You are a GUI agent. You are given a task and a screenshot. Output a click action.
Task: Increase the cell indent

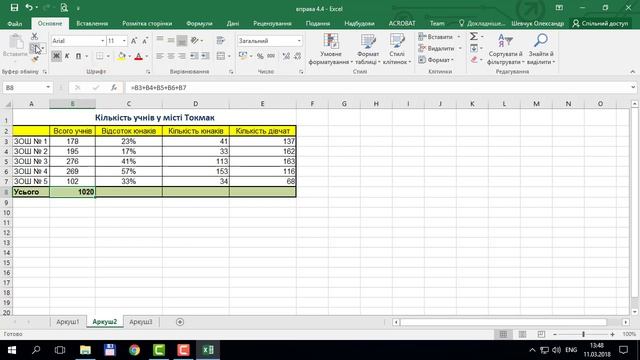point(205,56)
